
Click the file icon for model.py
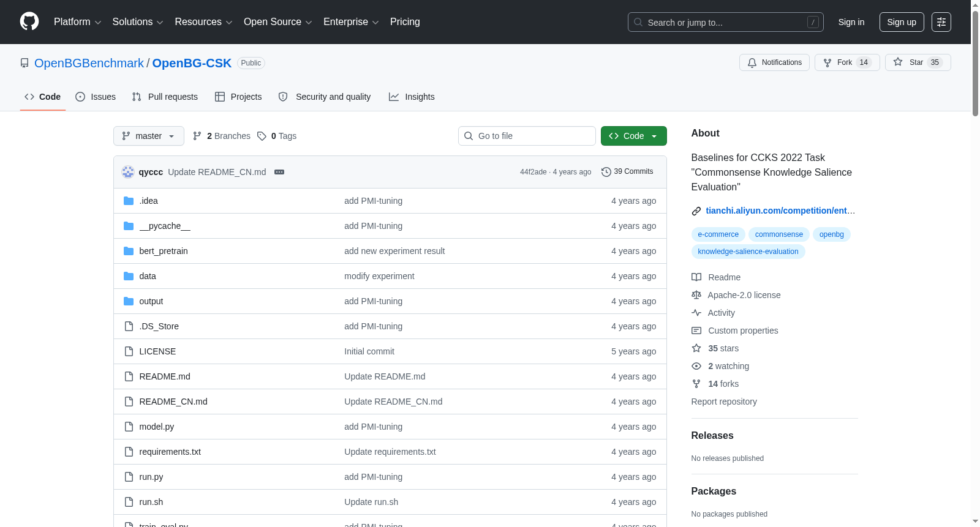(129, 427)
